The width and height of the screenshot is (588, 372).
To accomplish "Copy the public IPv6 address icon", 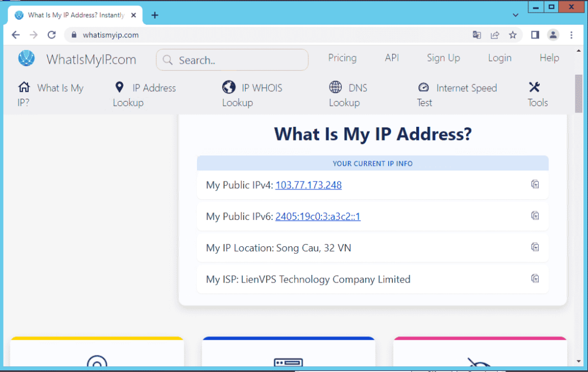I will (x=535, y=216).
